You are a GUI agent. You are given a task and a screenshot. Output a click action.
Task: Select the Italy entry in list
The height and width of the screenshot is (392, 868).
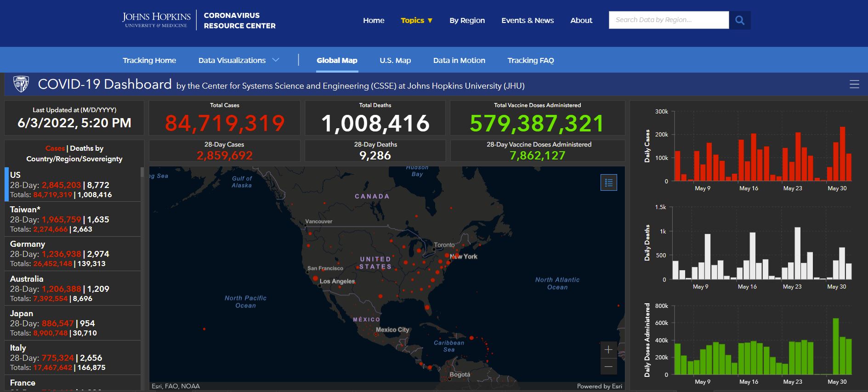[73, 358]
